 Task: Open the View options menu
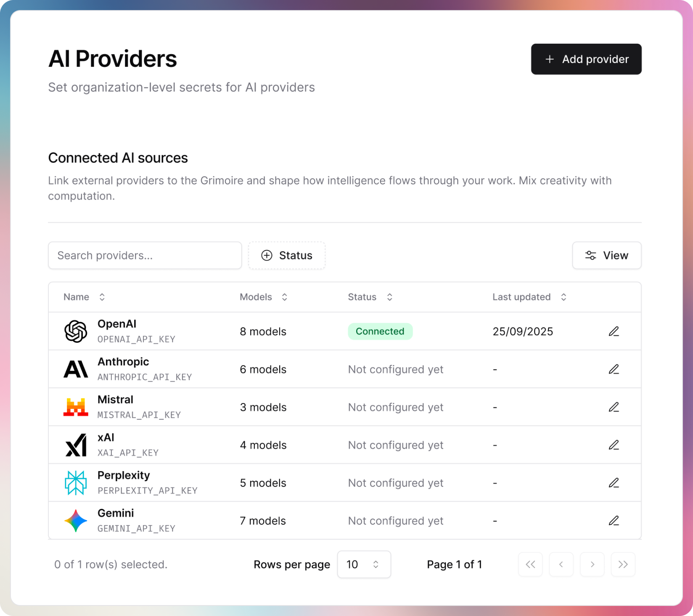coord(606,255)
